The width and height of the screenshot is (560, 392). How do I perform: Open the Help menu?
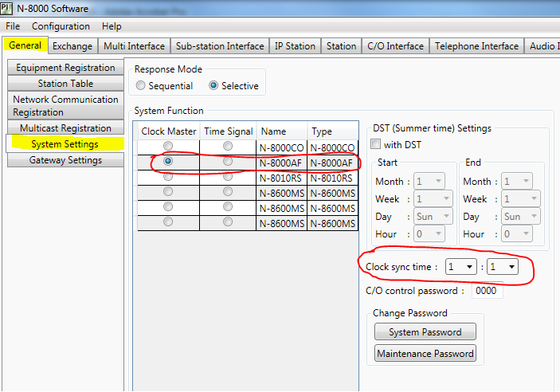(112, 26)
